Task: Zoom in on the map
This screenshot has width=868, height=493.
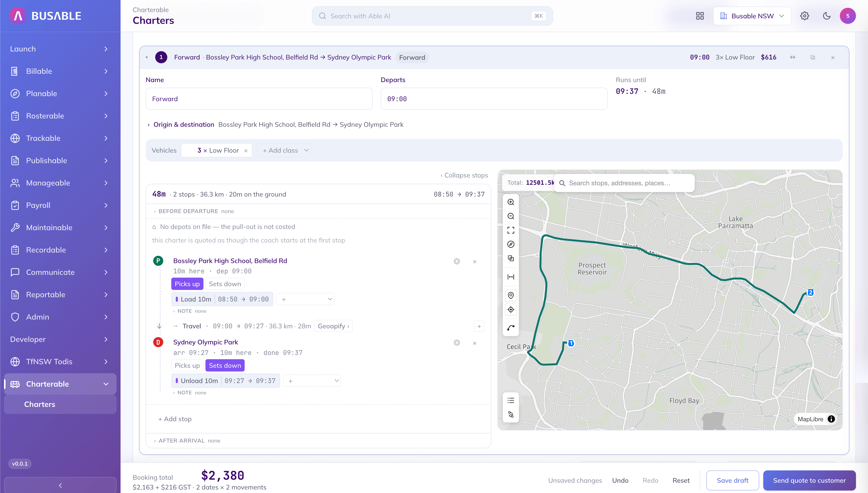Action: pyautogui.click(x=511, y=202)
